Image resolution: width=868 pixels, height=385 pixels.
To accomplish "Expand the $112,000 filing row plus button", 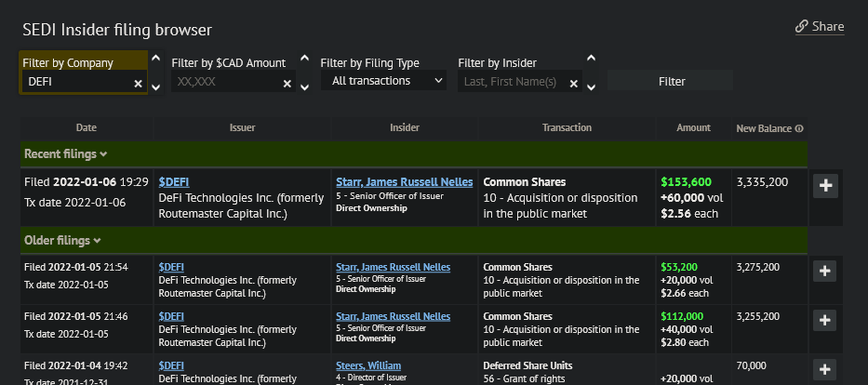I will (825, 320).
